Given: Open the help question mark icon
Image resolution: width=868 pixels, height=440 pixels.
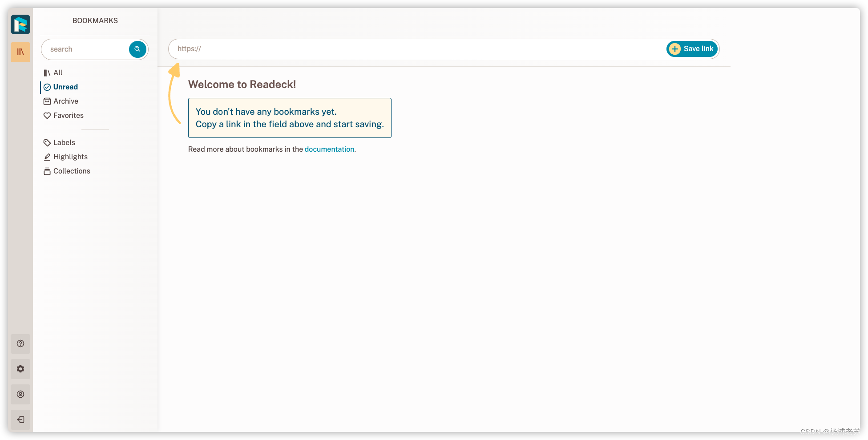Looking at the screenshot, I should pos(20,343).
